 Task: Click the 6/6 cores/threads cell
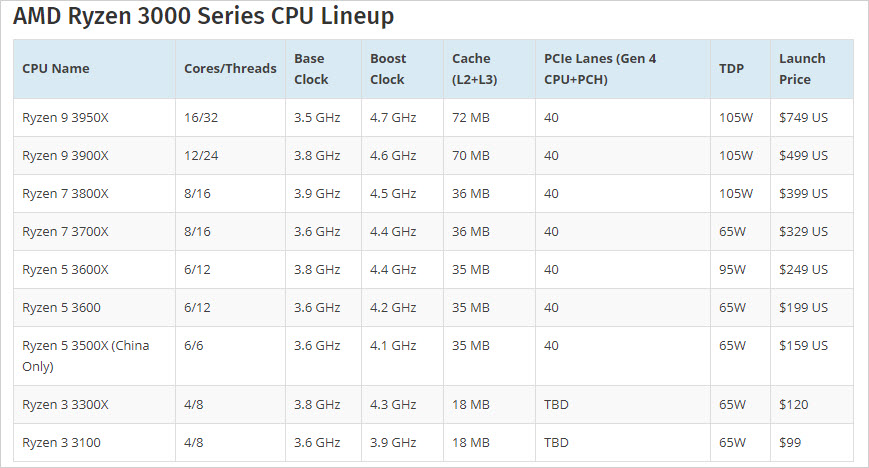tap(194, 346)
